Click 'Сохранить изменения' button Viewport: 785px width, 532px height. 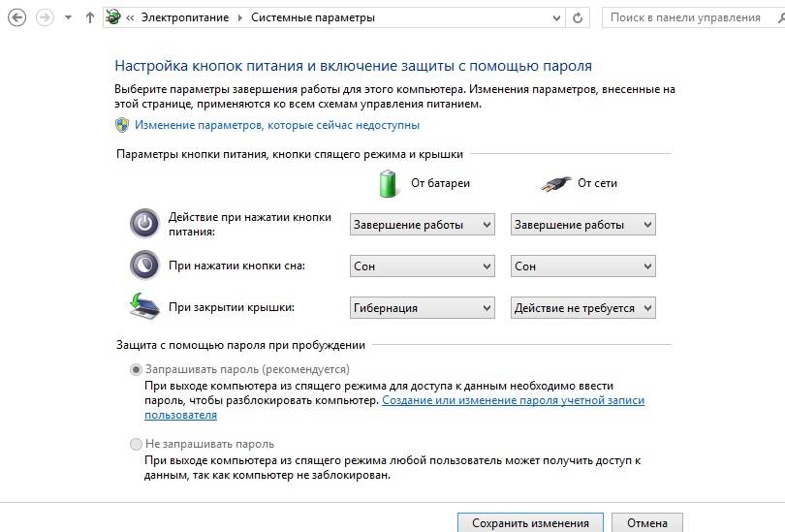(x=530, y=523)
